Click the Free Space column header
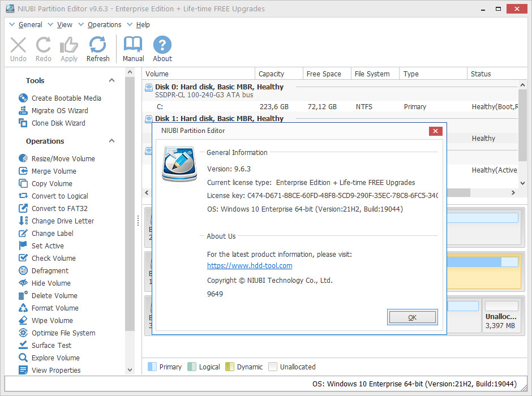 [327, 74]
